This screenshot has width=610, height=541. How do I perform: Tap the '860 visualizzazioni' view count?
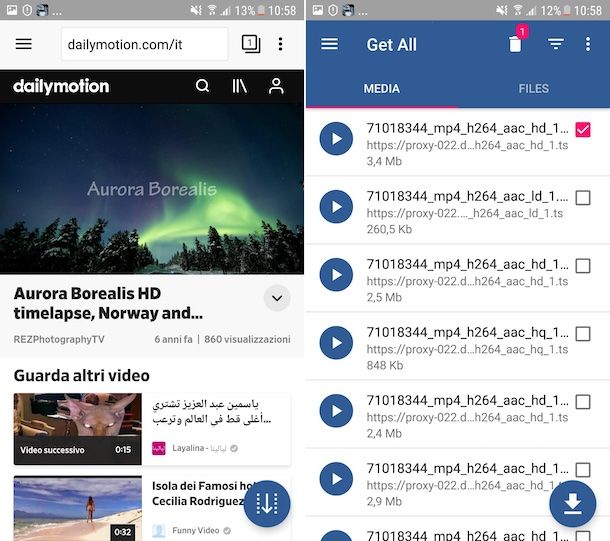(247, 339)
